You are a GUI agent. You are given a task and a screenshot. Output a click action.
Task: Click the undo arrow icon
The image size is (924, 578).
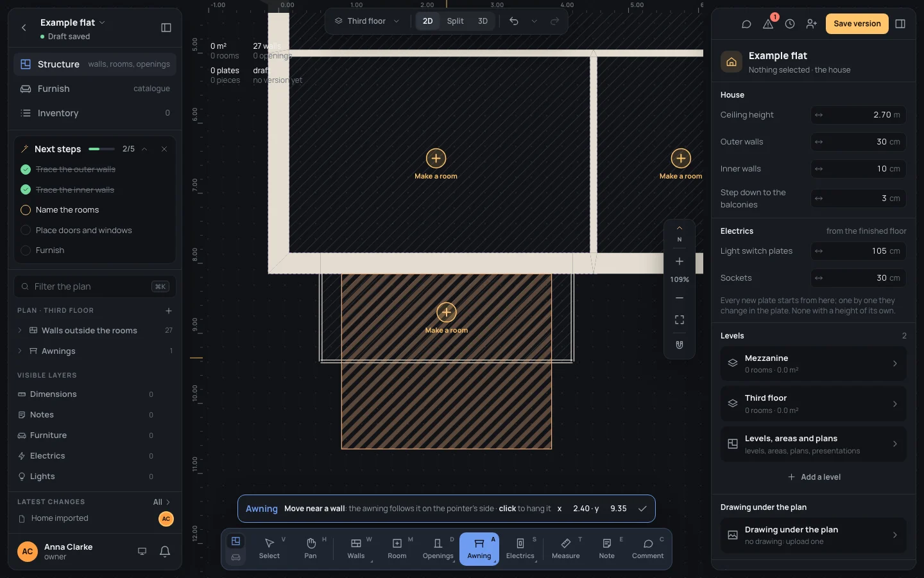[514, 21]
